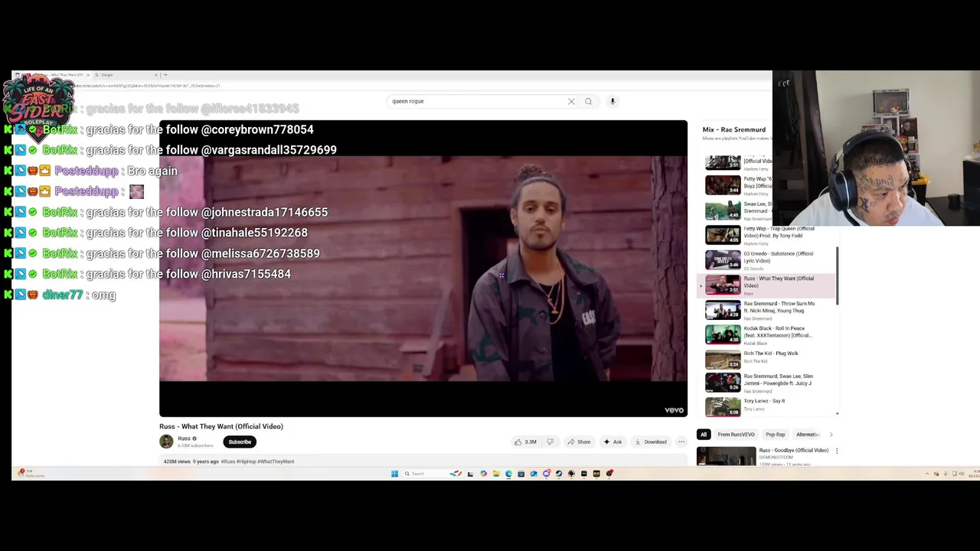
Task: Open Russ channel avatar
Action: pos(166,442)
